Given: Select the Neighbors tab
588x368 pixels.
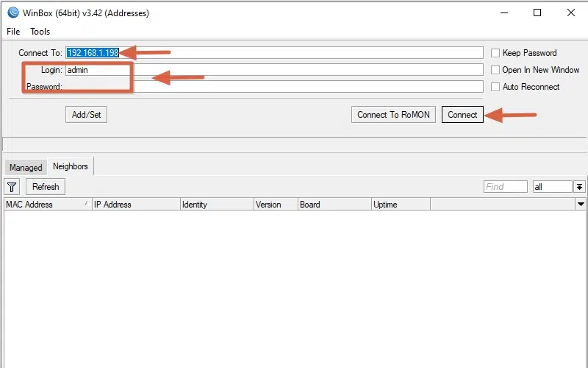Looking at the screenshot, I should 71,166.
